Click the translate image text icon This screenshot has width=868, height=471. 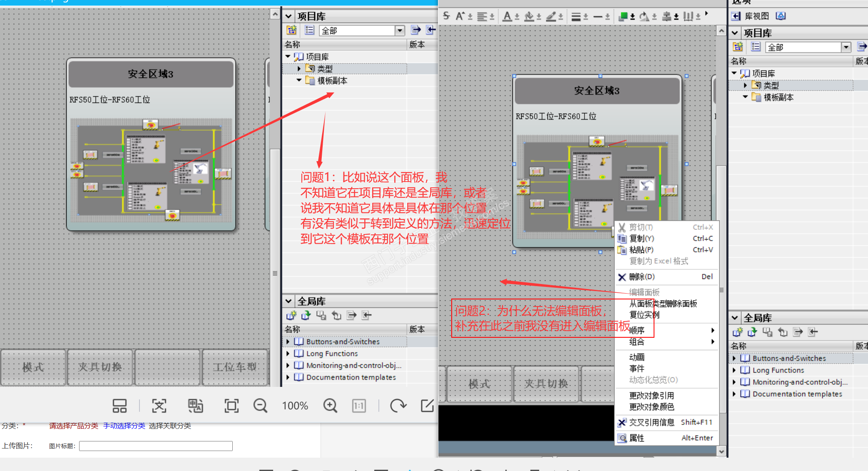click(195, 405)
